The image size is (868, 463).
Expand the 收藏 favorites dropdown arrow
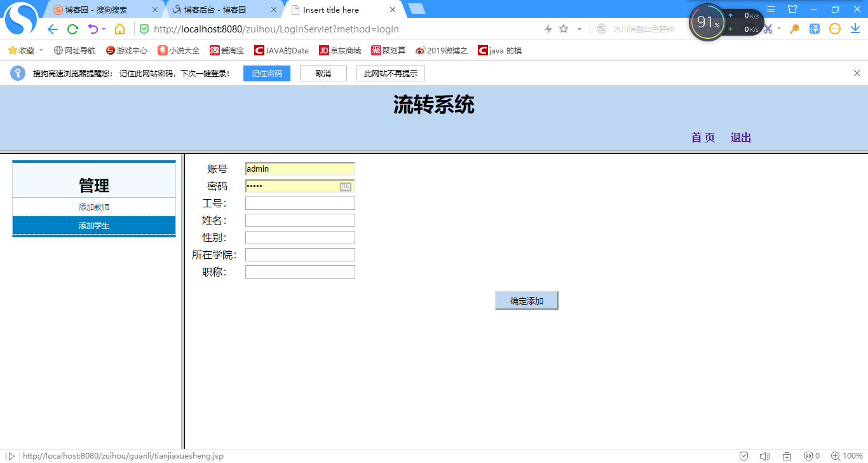pyautogui.click(x=41, y=50)
